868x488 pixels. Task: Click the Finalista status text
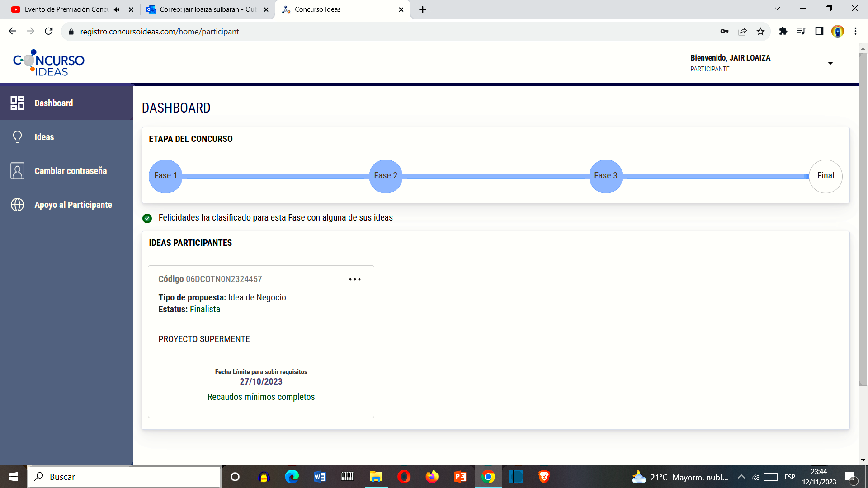click(x=205, y=309)
